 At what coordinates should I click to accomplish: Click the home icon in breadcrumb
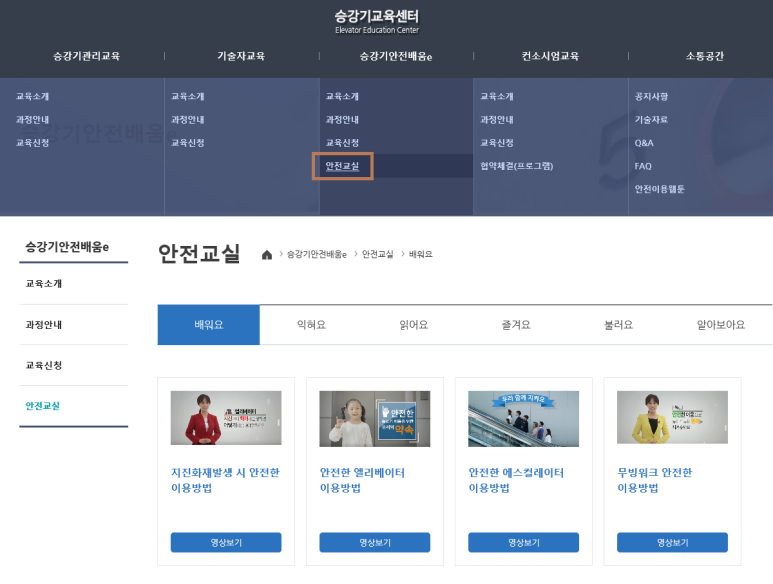click(267, 255)
